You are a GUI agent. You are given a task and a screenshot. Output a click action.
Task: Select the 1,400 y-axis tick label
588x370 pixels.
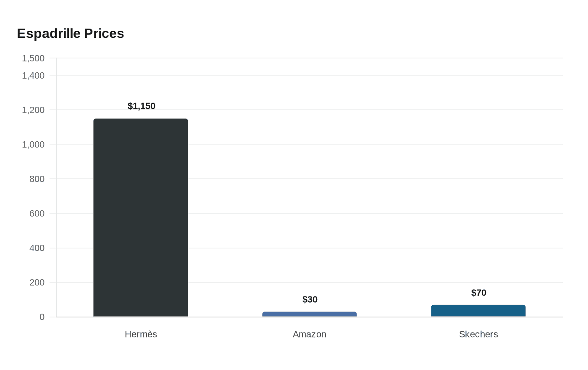[33, 75]
